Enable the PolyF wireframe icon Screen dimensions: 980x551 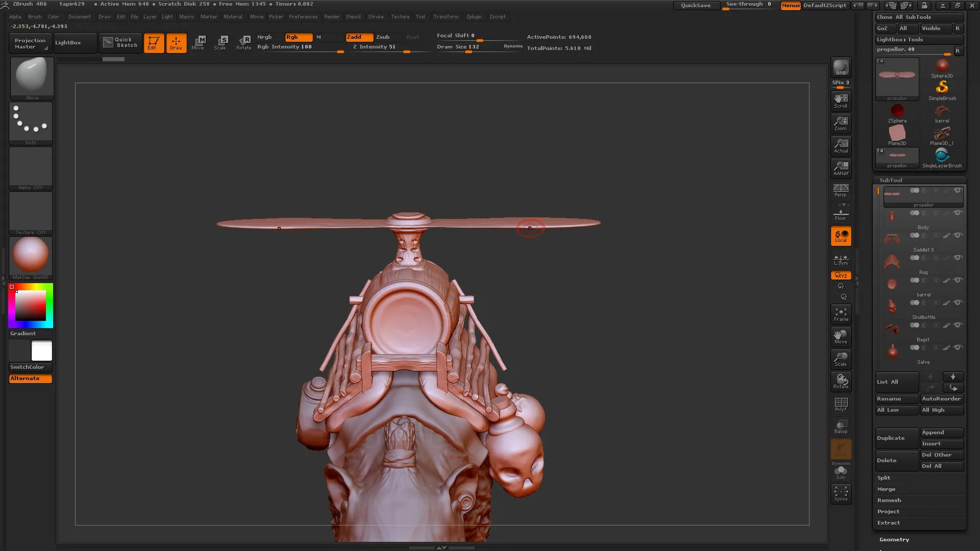click(x=841, y=404)
